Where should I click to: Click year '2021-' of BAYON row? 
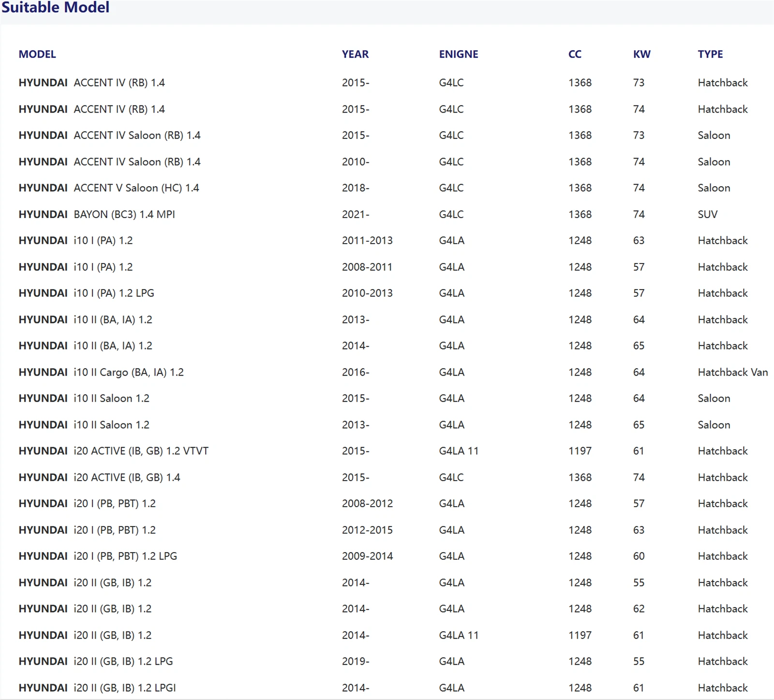coord(356,214)
